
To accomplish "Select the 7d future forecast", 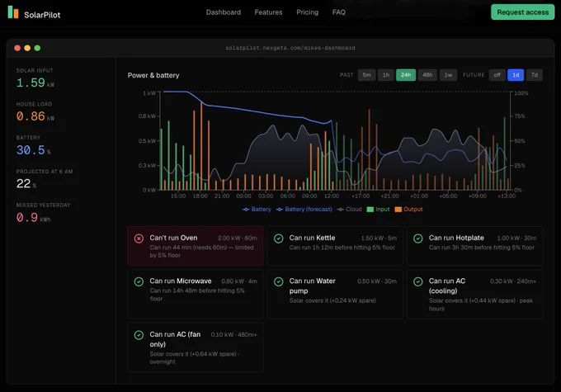I will pyautogui.click(x=534, y=75).
